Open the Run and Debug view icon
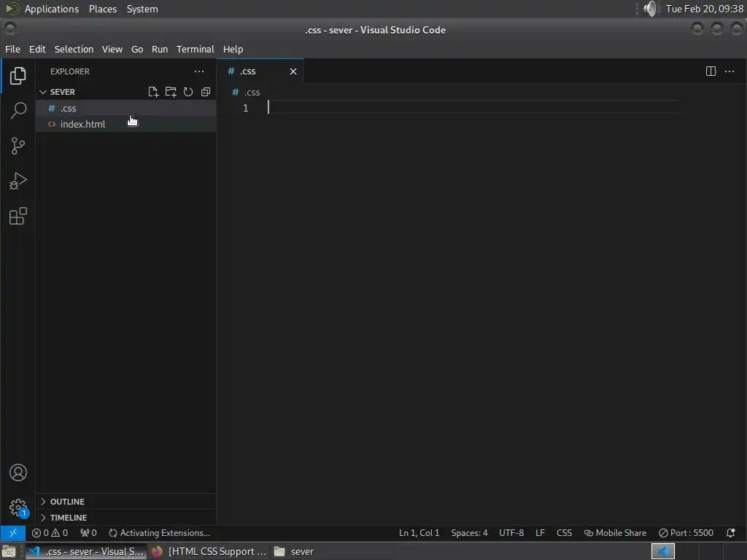Image resolution: width=747 pixels, height=560 pixels. click(x=18, y=181)
